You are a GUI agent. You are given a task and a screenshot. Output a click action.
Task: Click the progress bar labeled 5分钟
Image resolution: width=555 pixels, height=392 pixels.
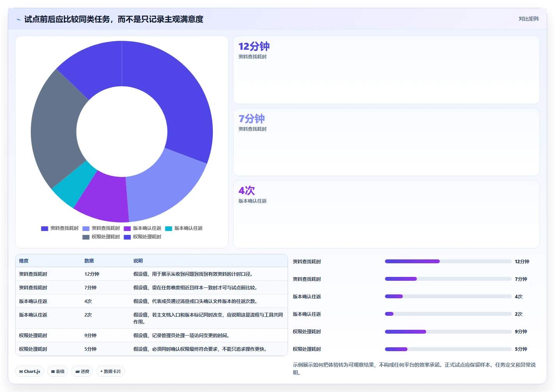click(x=448, y=349)
